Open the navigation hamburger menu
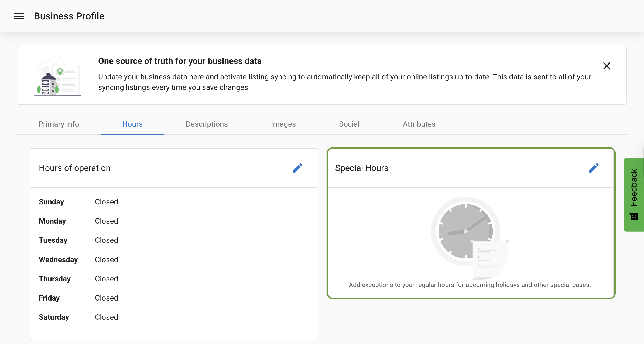644x344 pixels. [x=19, y=16]
